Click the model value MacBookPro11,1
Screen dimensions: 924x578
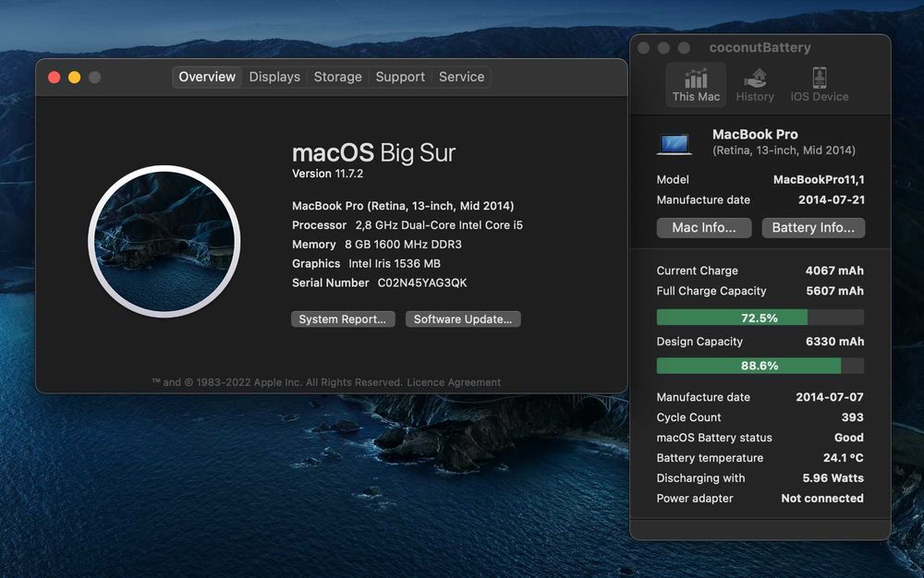[819, 179]
